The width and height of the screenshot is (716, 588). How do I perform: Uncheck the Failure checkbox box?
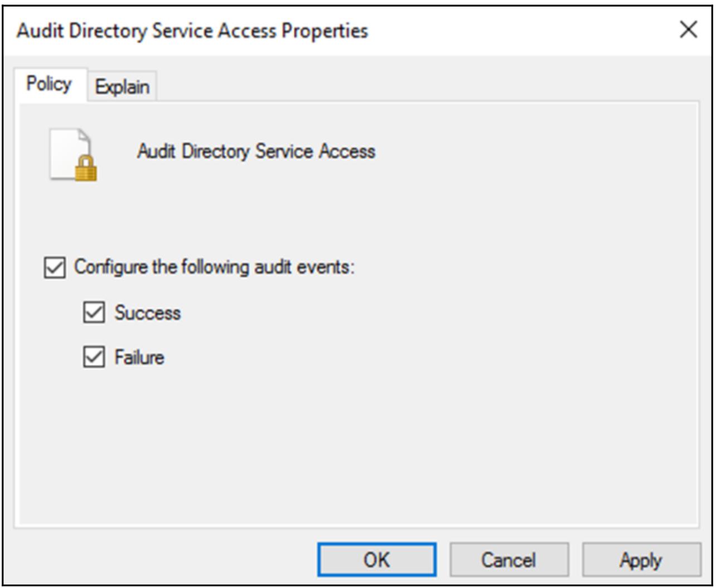[x=94, y=357]
